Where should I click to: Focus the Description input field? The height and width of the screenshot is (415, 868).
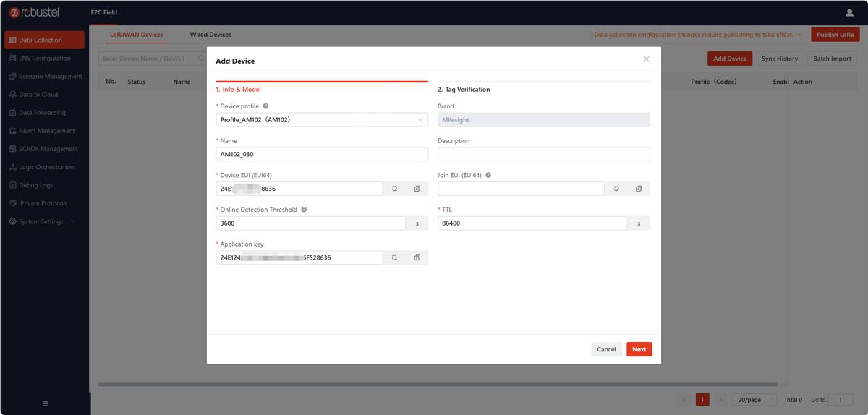coord(544,154)
